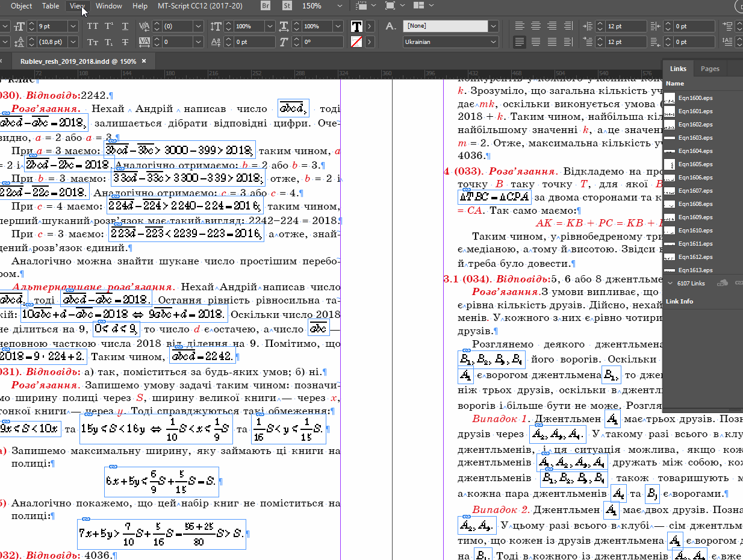Image resolution: width=743 pixels, height=560 pixels.
Task: Open Adobe Stock via St icon
Action: 287,6
